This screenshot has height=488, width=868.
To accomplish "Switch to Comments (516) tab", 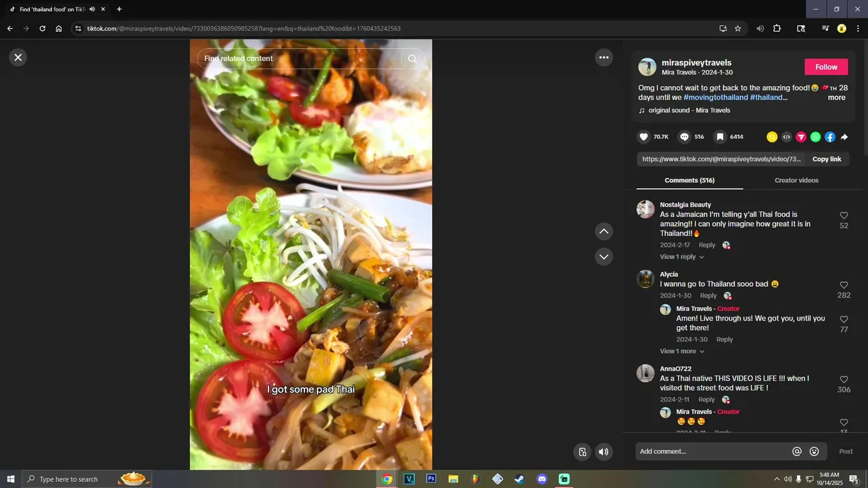I will (x=690, y=180).
